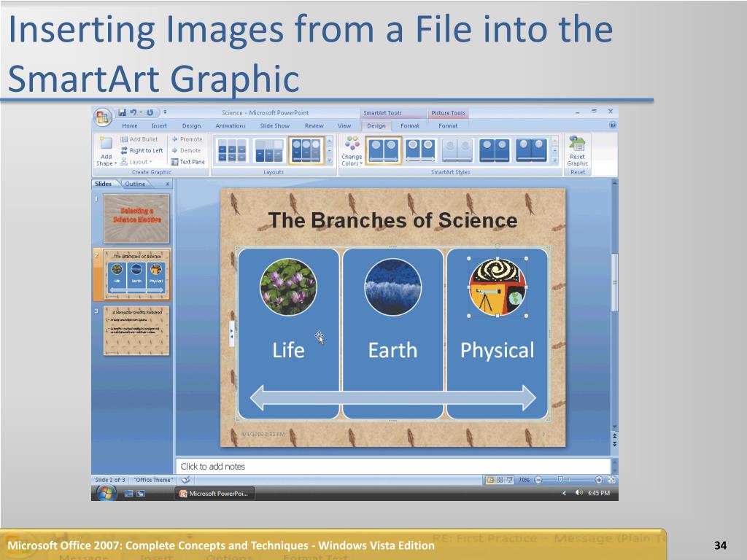Open the Insert ribbon tab
This screenshot has width=747, height=560.
159,125
